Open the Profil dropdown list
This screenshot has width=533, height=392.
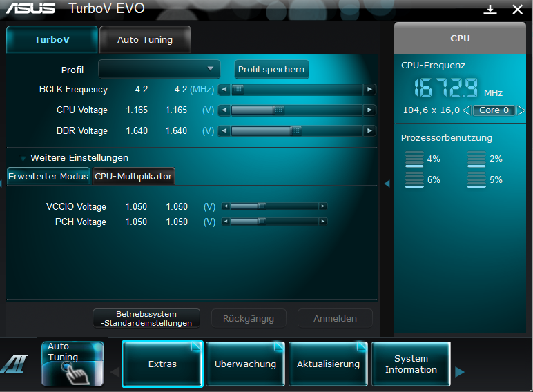coord(159,69)
